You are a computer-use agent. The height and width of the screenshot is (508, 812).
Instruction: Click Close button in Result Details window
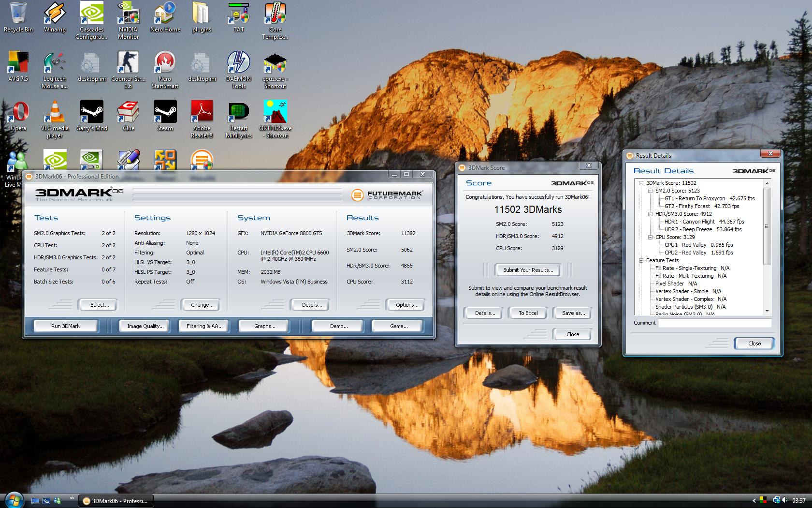tap(754, 344)
